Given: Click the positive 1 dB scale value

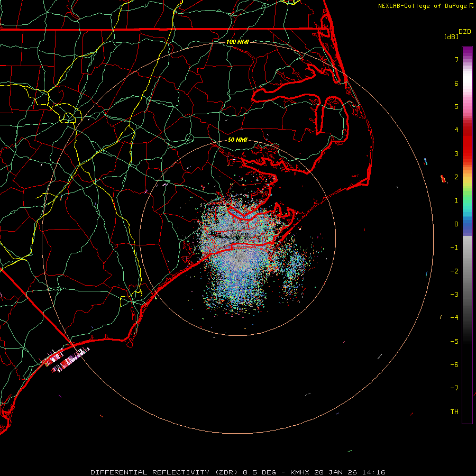Looking at the screenshot, I should click(456, 200).
